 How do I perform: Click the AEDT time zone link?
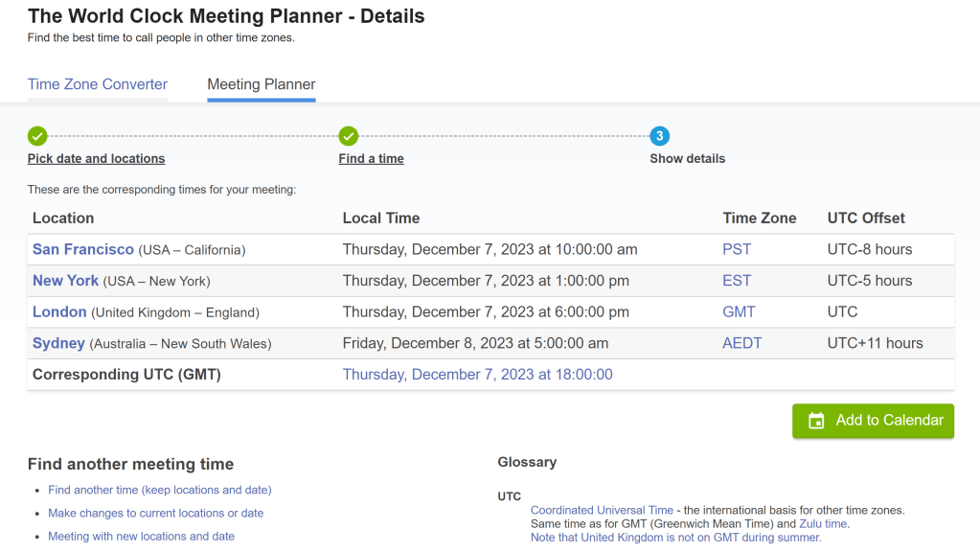coord(742,343)
